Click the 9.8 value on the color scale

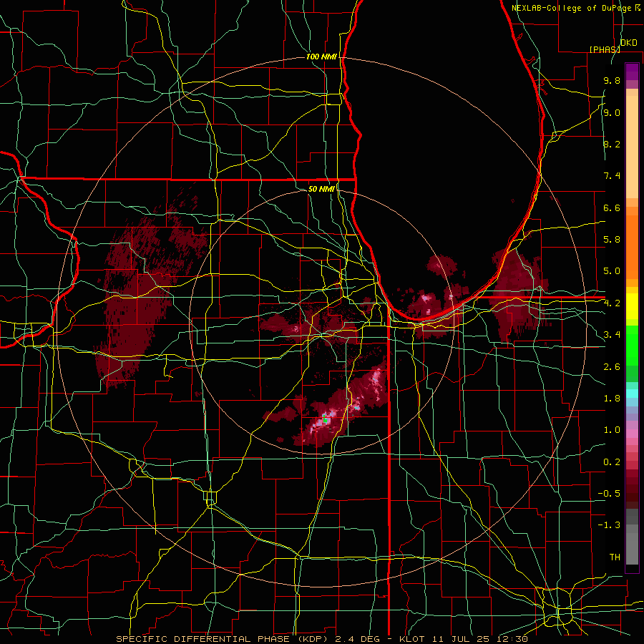[612, 81]
